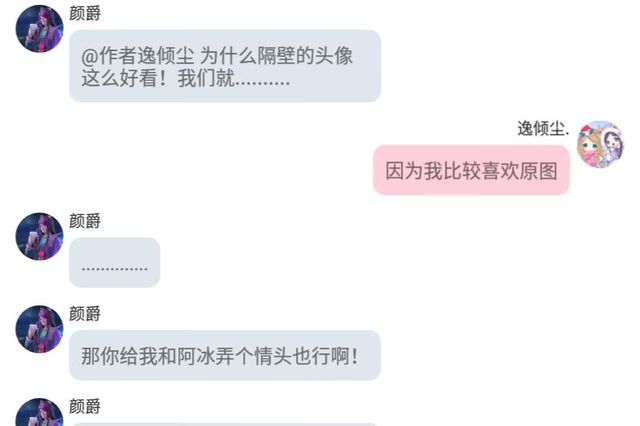Tap 逸倾尘's cartoon girl avatar
This screenshot has height=426, width=640.
coord(600,144)
